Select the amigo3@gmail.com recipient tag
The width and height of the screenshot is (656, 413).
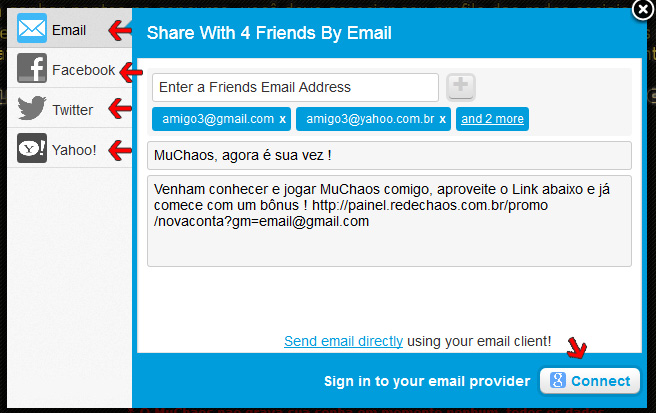(218, 119)
